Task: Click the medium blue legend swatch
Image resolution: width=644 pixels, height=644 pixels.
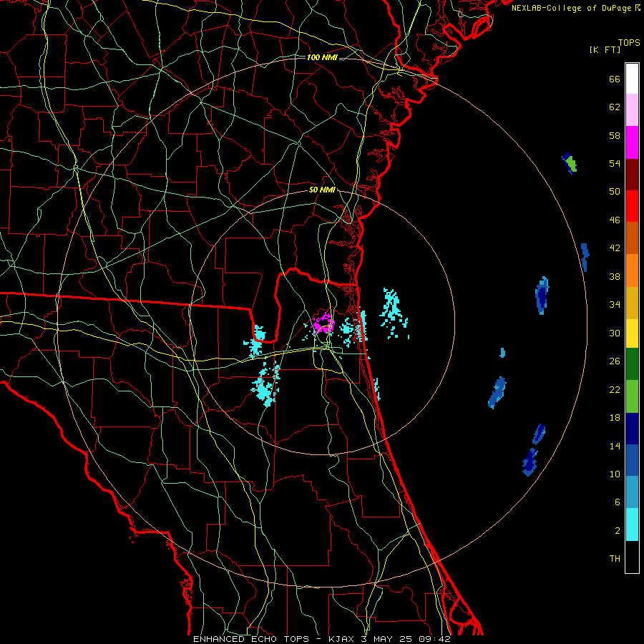Action: point(632,460)
